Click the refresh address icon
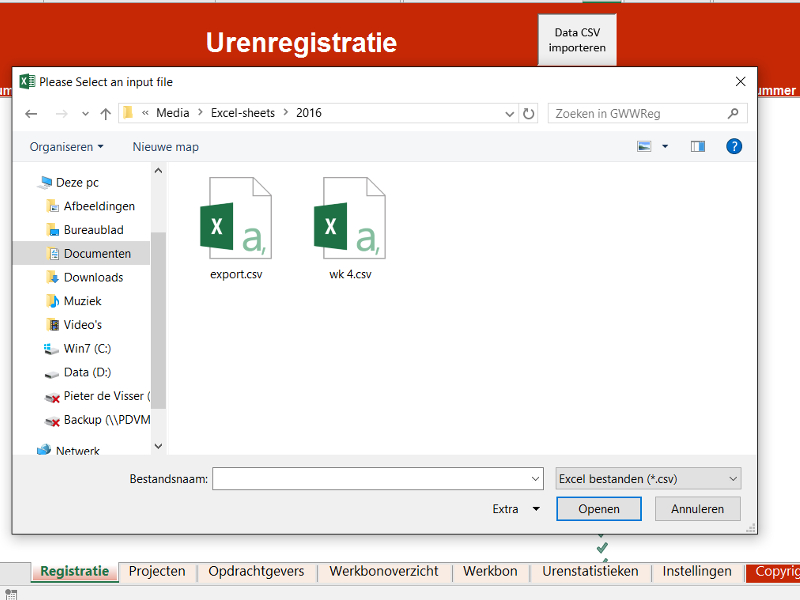This screenshot has width=800, height=600. 529,113
